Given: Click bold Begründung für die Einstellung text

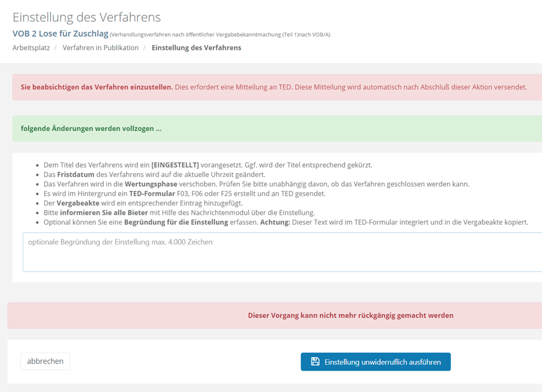Looking at the screenshot, I should 176,222.
